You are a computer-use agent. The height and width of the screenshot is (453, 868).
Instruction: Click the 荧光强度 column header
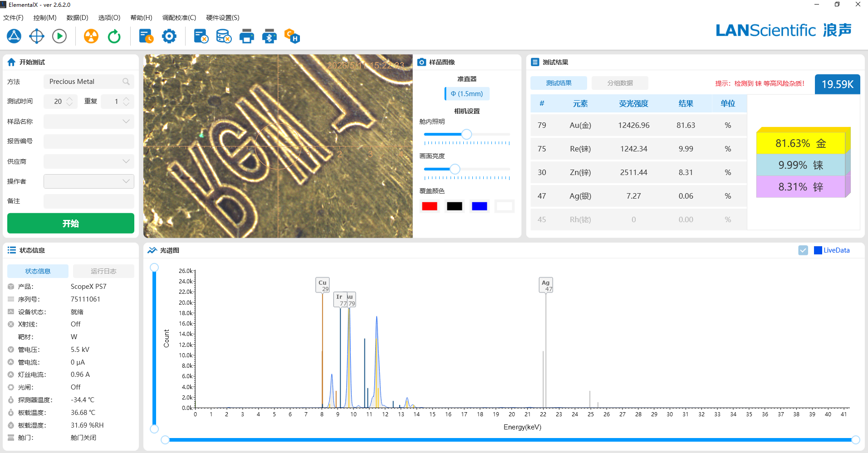click(633, 103)
